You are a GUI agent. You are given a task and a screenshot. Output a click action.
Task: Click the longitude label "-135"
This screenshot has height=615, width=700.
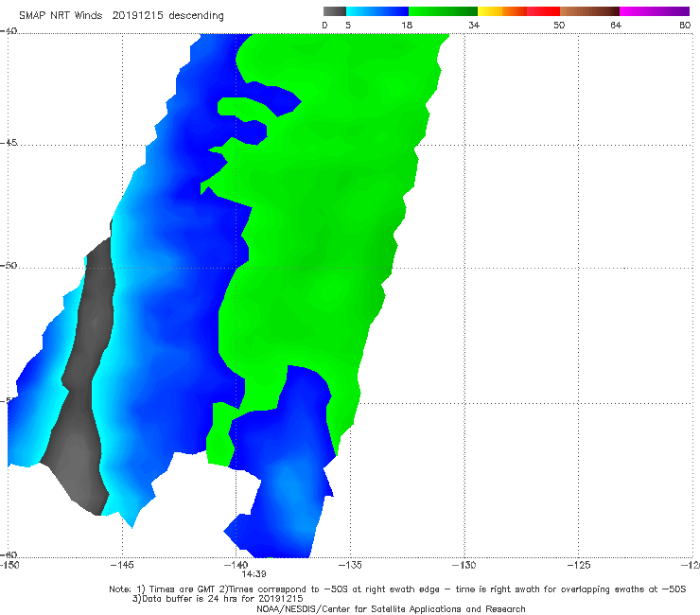350,565
